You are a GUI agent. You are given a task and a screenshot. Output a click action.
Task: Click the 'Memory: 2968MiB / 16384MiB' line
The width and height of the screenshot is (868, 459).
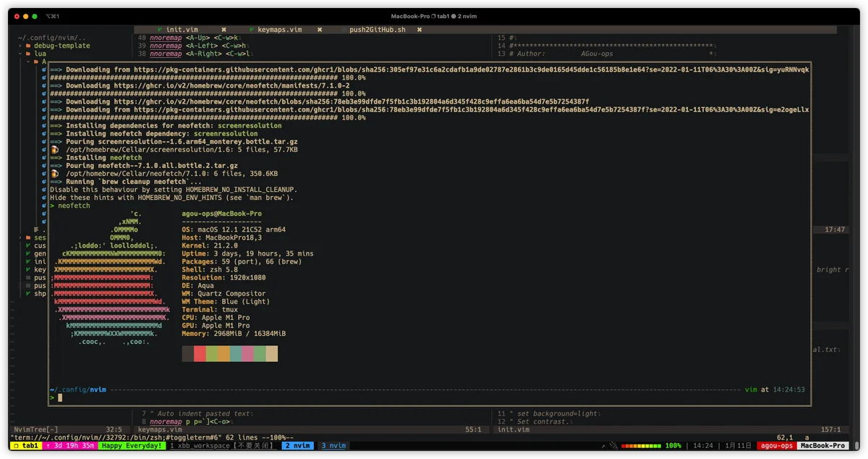234,334
